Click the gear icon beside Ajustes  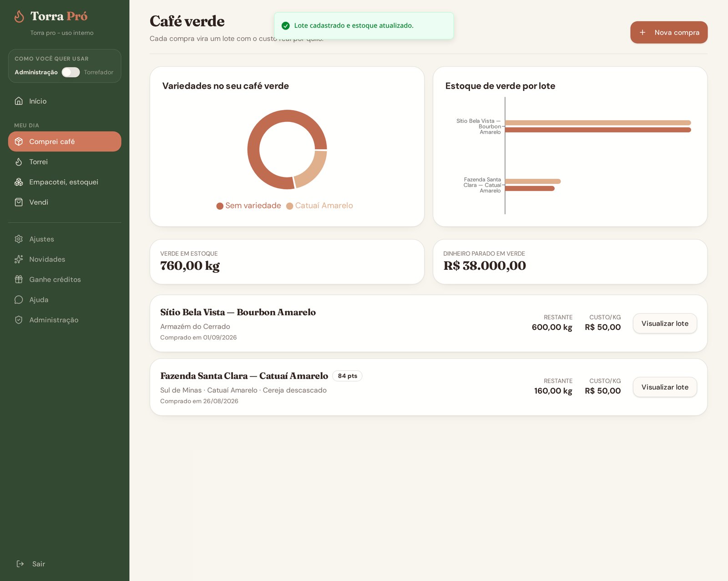point(19,239)
